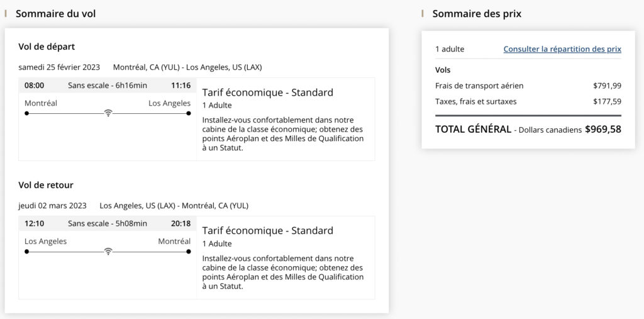Click the Wi-Fi icon on the departure flight

point(108,113)
